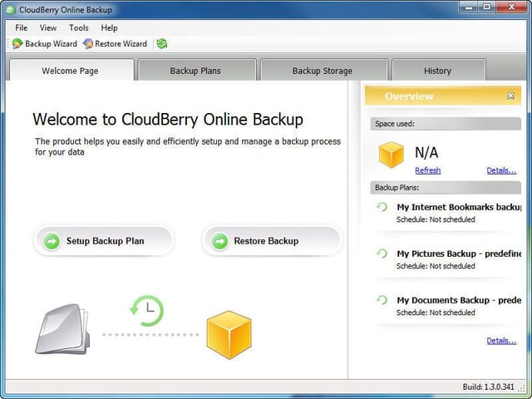Select My Documents Backup plan
Viewport: 532px width, 399px height.
(x=459, y=300)
